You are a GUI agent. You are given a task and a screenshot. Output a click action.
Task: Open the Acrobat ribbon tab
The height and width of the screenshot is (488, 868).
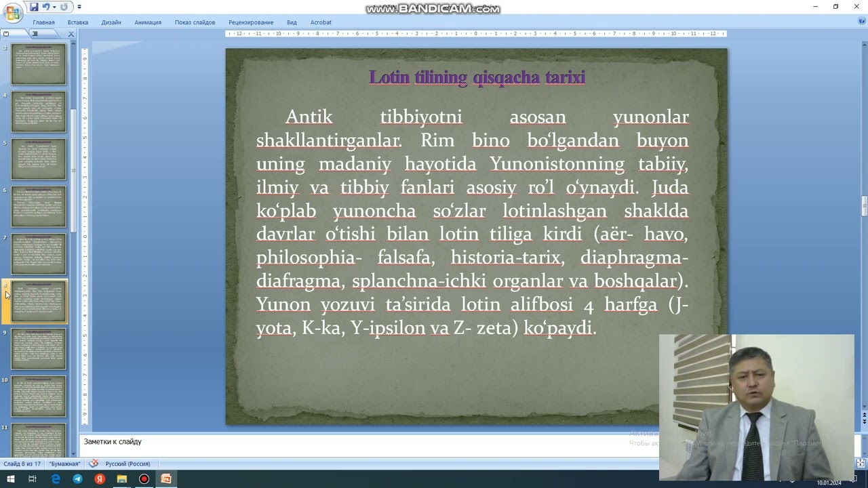click(321, 22)
